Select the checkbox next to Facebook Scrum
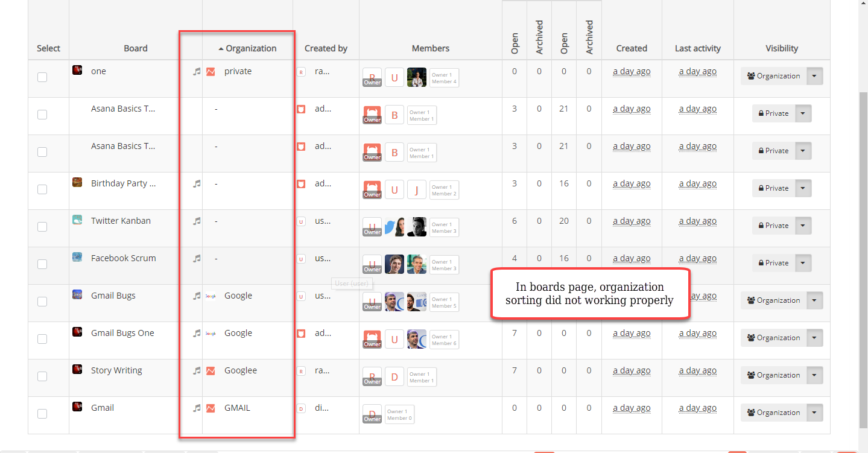The width and height of the screenshot is (868, 453). (x=42, y=264)
